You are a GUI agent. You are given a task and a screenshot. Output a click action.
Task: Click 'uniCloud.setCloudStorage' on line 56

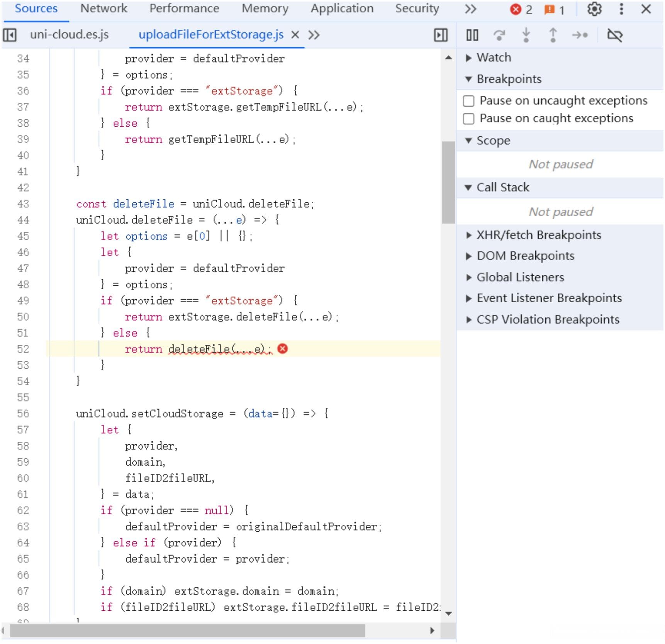pos(150,414)
